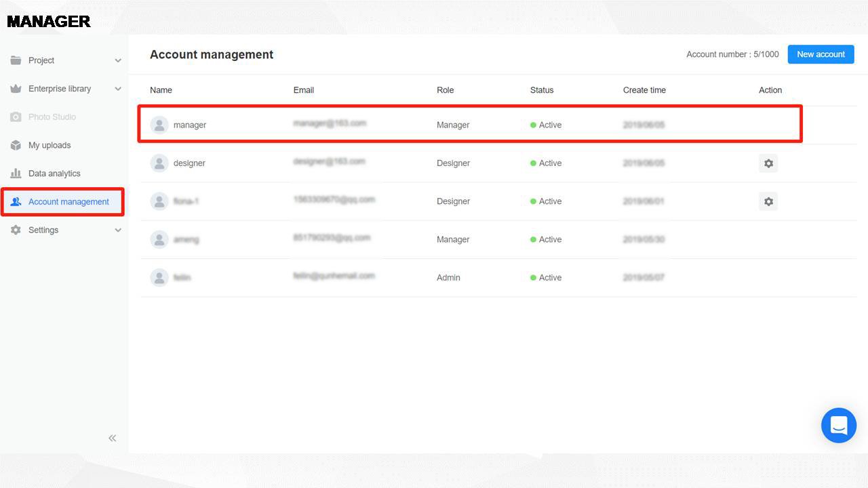The width and height of the screenshot is (868, 488).
Task: Click the 'Admin' role cell
Action: coord(448,277)
